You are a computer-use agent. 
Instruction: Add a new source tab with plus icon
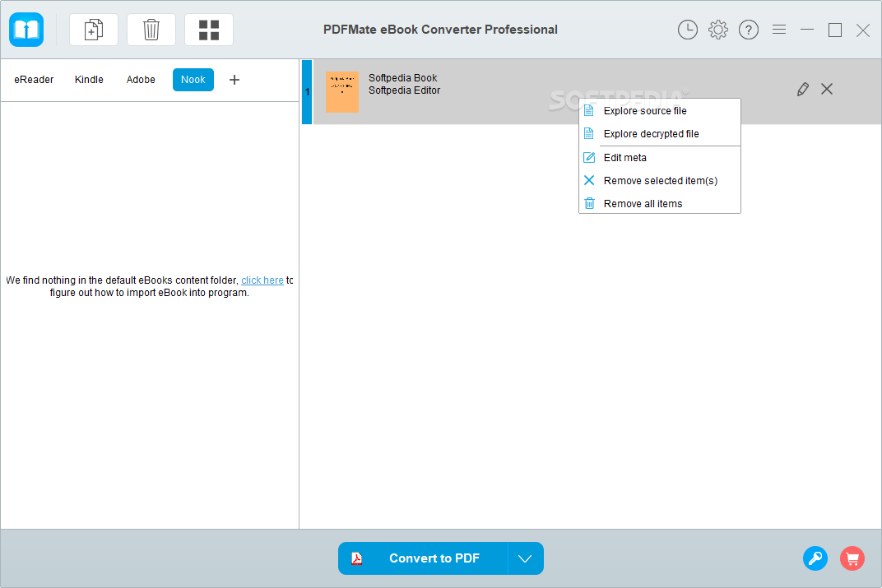coord(234,80)
